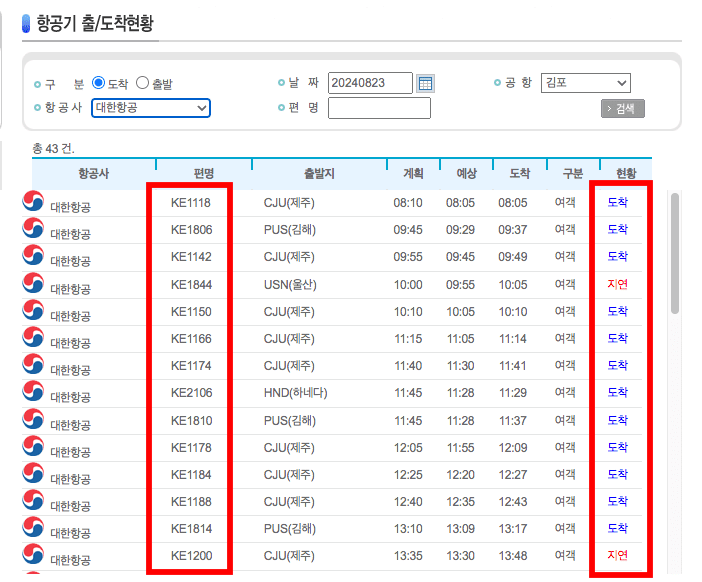
Task: Click the red 지연 status for KE1200
Action: click(617, 555)
